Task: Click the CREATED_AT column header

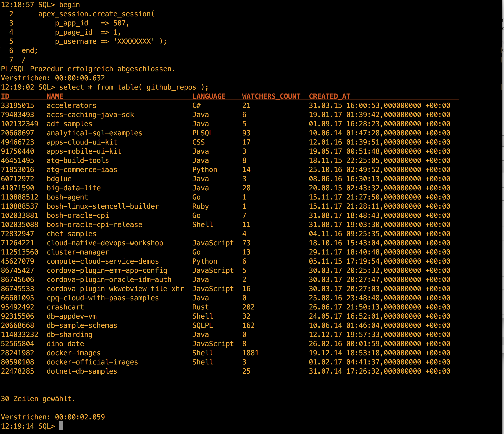Action: coord(329,96)
